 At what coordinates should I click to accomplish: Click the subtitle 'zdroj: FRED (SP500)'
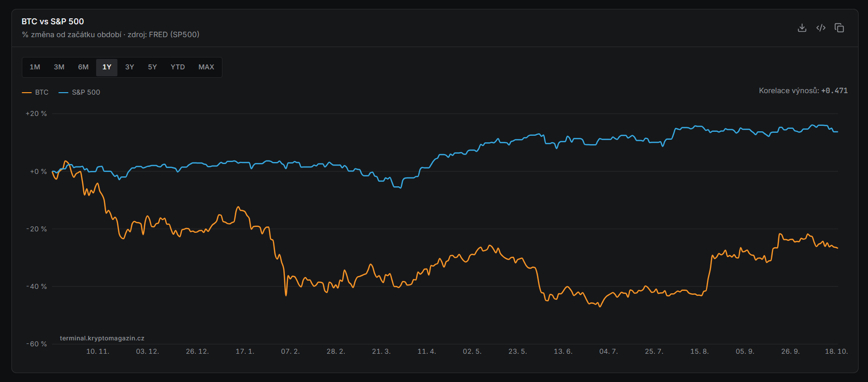click(x=163, y=35)
